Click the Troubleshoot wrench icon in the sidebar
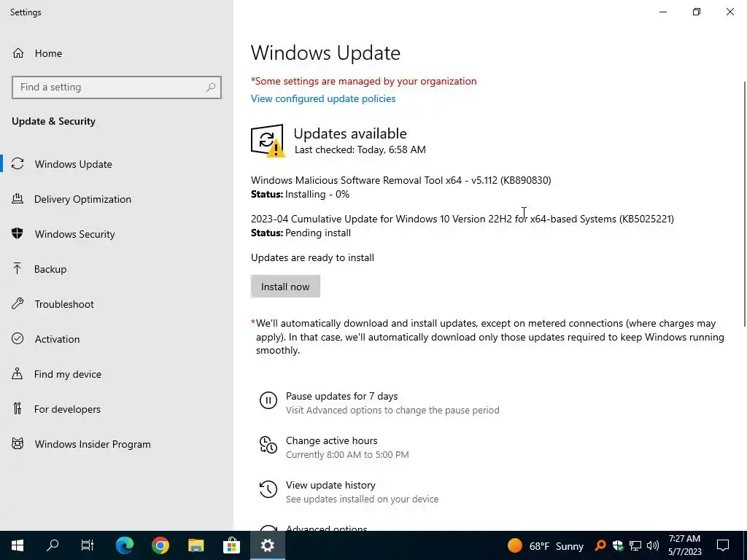Screen dimensions: 747x560 coord(18,303)
